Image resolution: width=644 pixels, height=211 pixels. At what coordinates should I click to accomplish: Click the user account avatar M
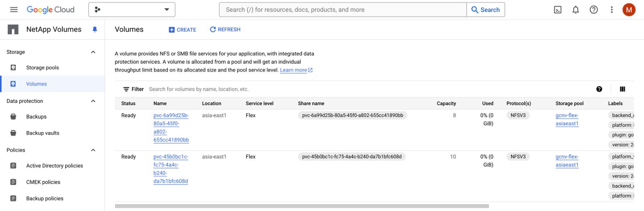point(629,10)
